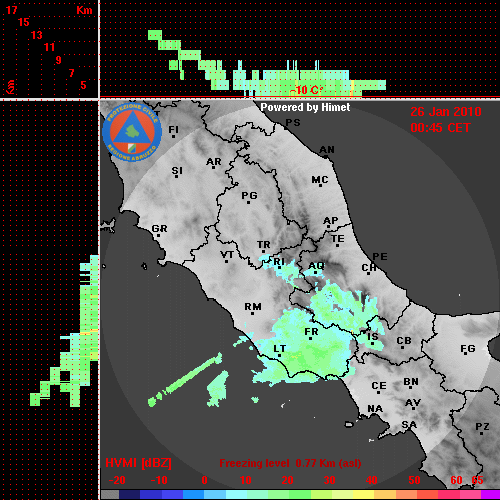
Task: Click the 26 Jan 2010 date stamp
Action: (446, 112)
